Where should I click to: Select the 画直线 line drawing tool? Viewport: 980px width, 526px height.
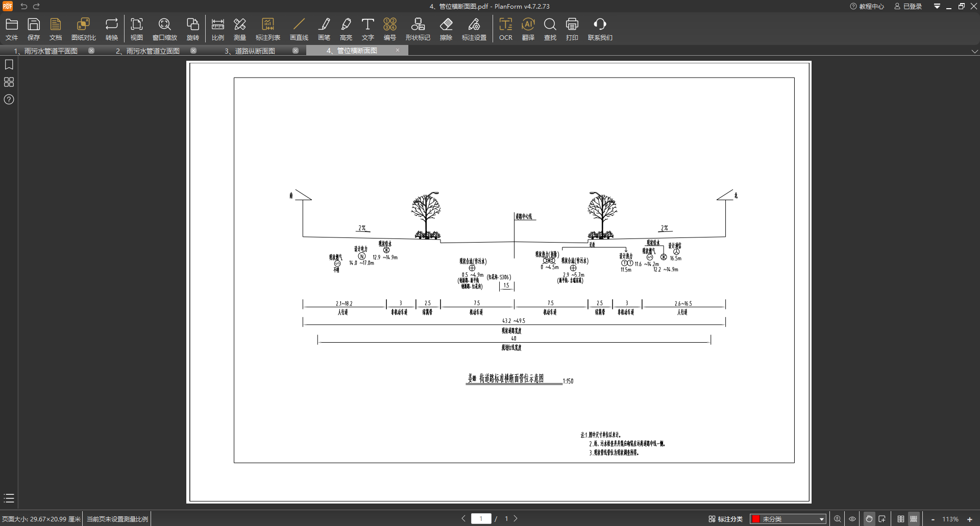299,29
